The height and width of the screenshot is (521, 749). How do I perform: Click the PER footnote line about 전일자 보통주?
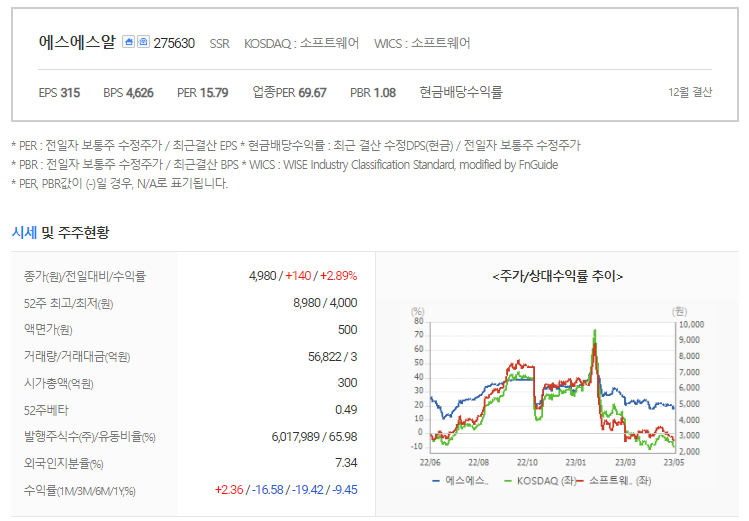point(296,145)
